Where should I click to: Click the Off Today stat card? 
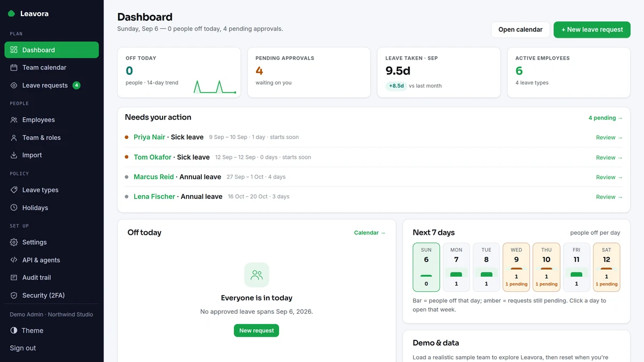point(179,72)
